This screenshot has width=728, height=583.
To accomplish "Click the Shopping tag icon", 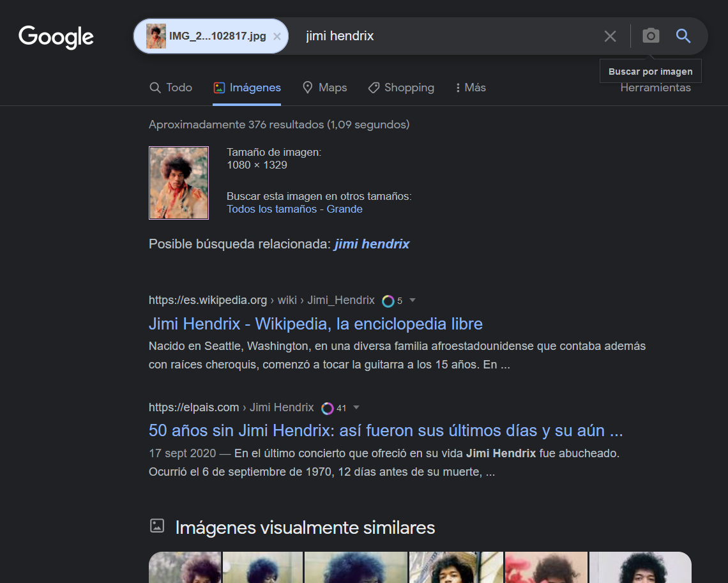I will coord(374,87).
